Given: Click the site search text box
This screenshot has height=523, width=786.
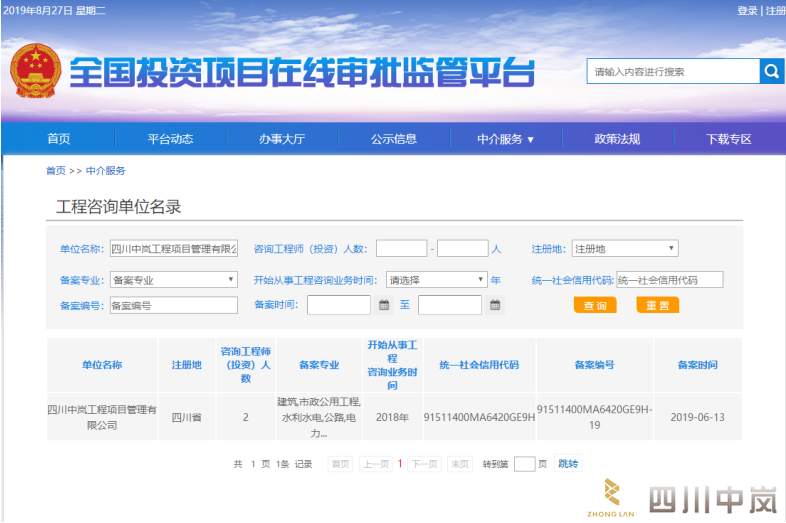Looking at the screenshot, I should tap(673, 72).
